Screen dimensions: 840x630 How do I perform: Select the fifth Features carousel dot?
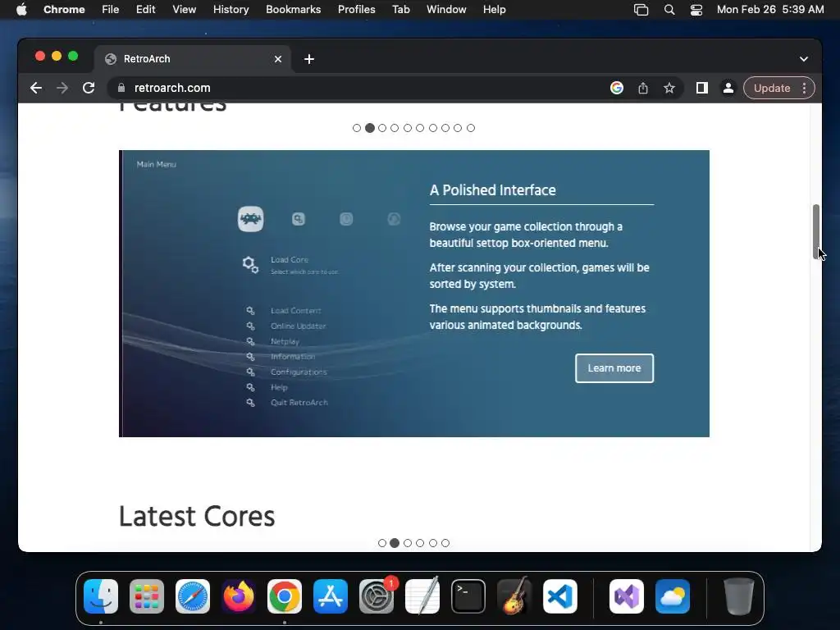click(408, 128)
